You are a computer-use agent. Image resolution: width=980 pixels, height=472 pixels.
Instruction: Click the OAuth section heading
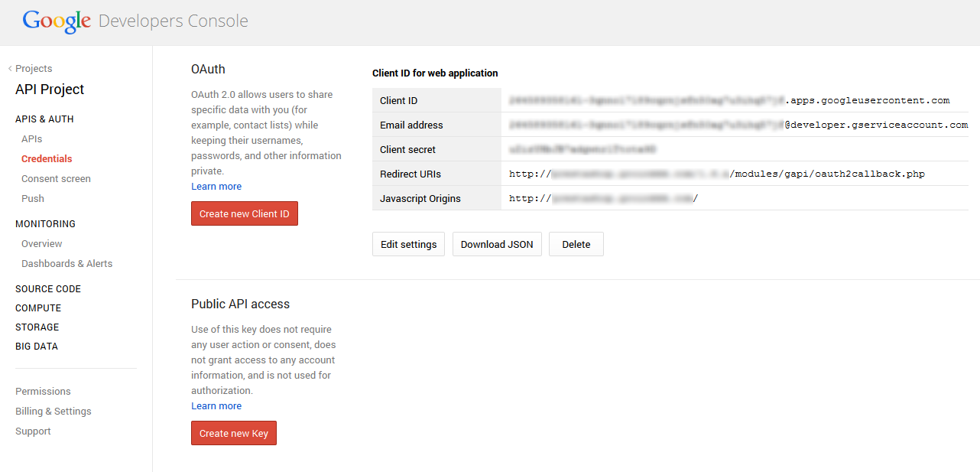[x=208, y=69]
